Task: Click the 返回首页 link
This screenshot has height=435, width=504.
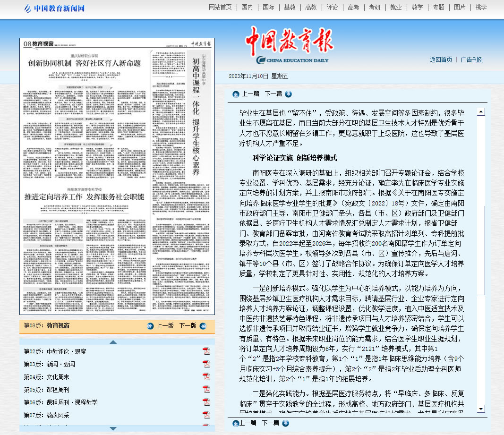Action: point(441,60)
